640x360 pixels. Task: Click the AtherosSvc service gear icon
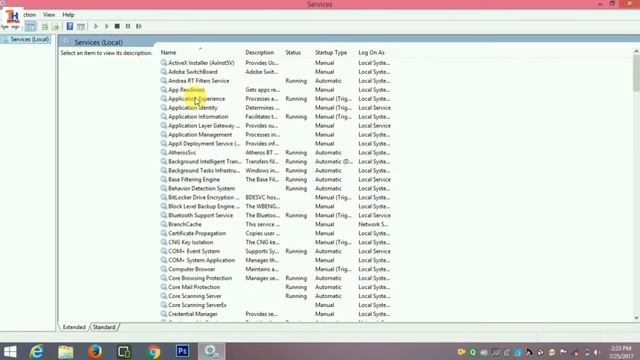164,153
